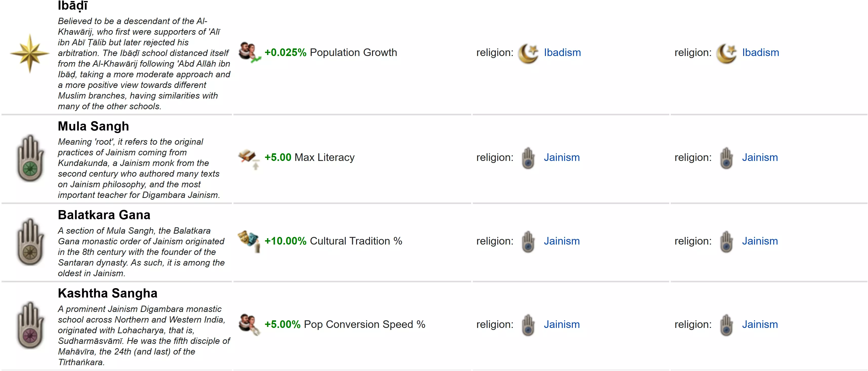Click the Mula Sangh green hand icon
The image size is (868, 371).
[x=30, y=158]
